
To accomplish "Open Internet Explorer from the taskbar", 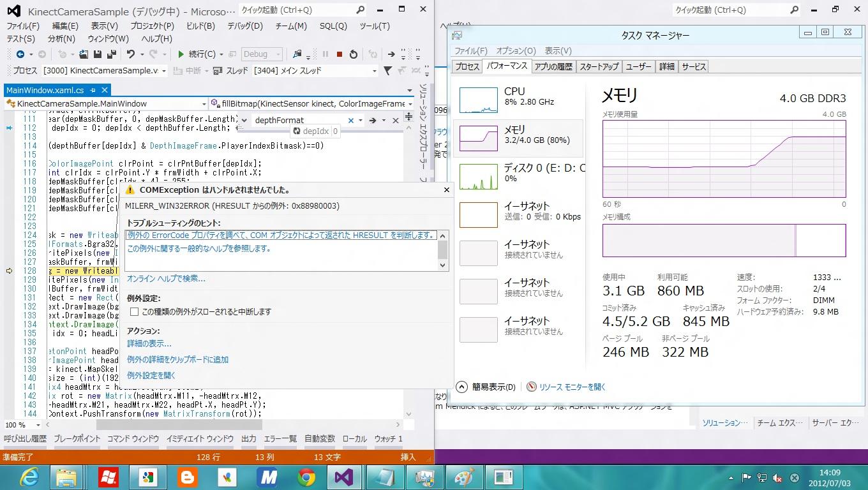I will tap(29, 477).
